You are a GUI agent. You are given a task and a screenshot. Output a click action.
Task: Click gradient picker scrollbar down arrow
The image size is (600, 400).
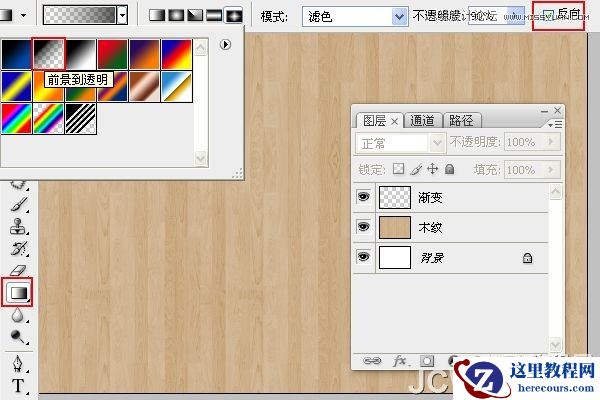coord(201,158)
